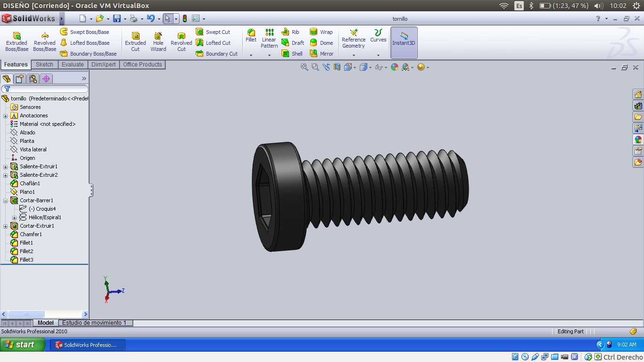Apply the Draft feature
The width and height of the screenshot is (644, 362).
(x=293, y=43)
